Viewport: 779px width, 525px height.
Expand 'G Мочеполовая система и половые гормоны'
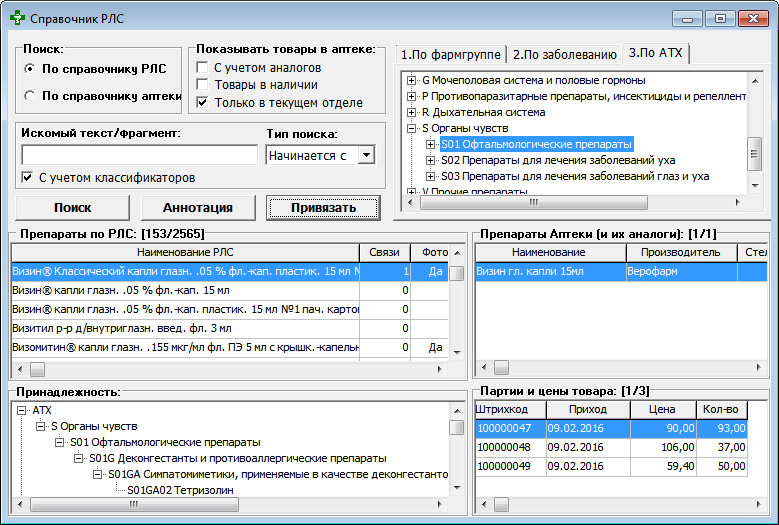point(412,80)
